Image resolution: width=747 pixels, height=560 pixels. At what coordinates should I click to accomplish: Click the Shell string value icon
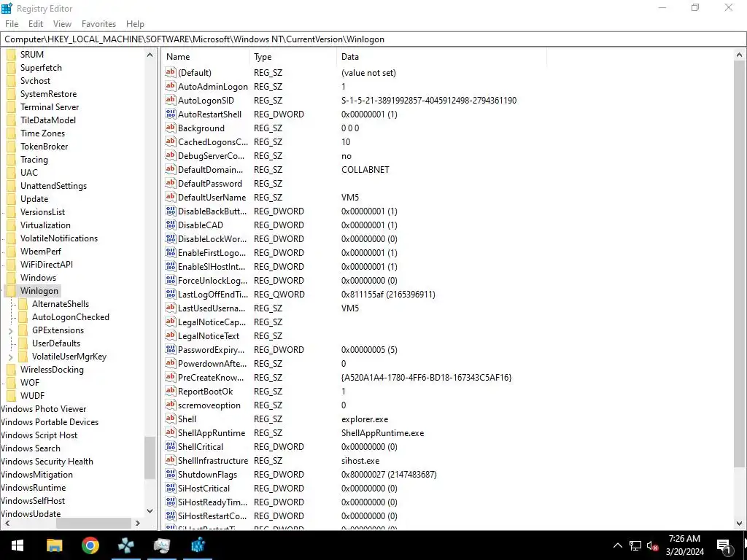[x=171, y=419]
